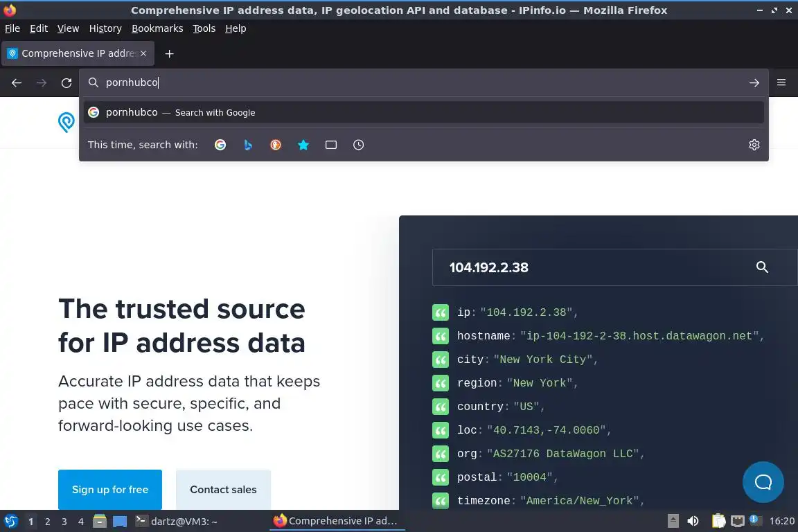Click the quote icon beside region field
The height and width of the screenshot is (532, 798).
click(441, 383)
